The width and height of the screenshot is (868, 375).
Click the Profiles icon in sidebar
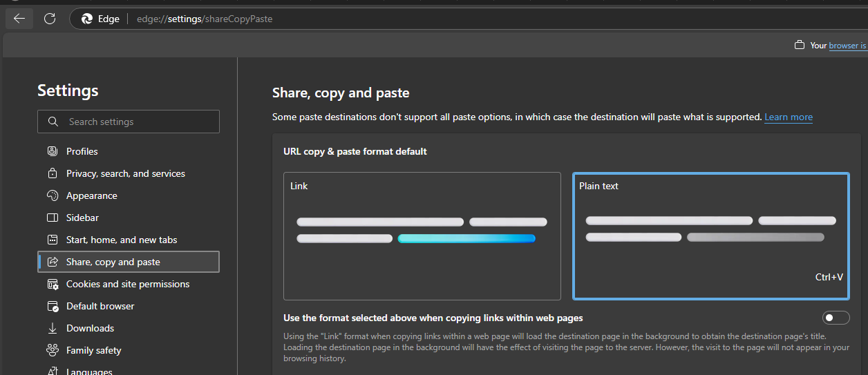[53, 151]
